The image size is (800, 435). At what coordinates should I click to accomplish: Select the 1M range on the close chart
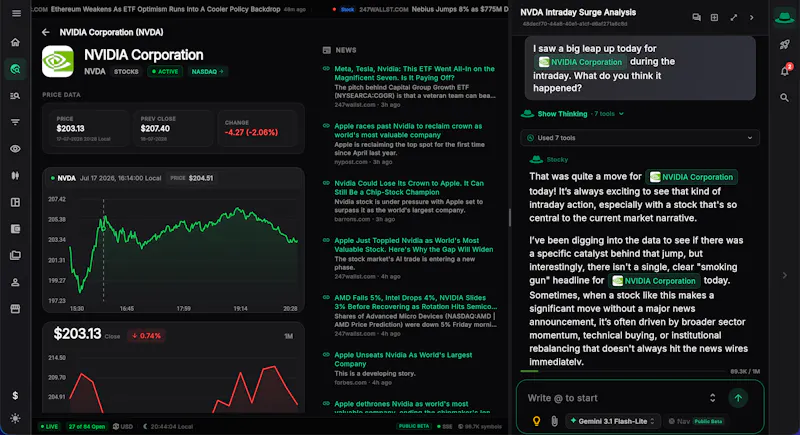point(289,336)
